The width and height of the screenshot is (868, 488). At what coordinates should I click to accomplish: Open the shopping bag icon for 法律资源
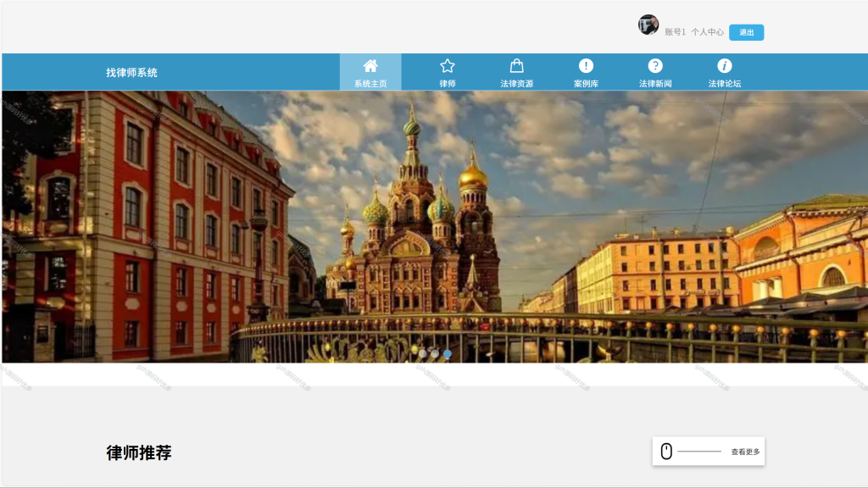tap(516, 66)
